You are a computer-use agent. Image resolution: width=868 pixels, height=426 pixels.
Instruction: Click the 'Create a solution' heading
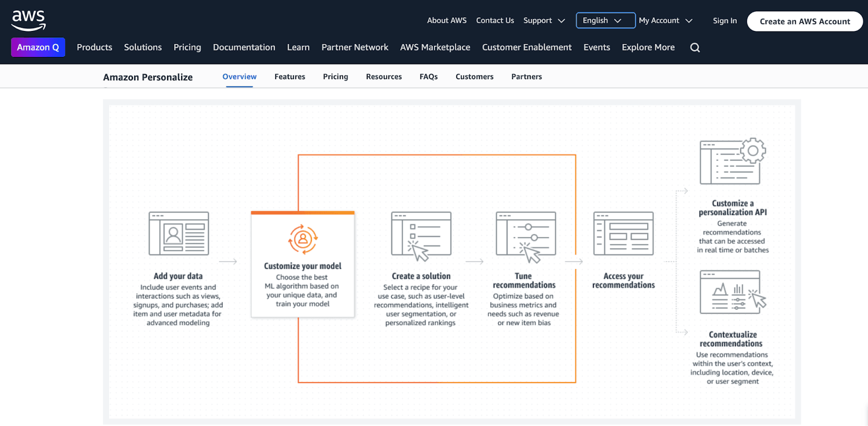point(421,276)
